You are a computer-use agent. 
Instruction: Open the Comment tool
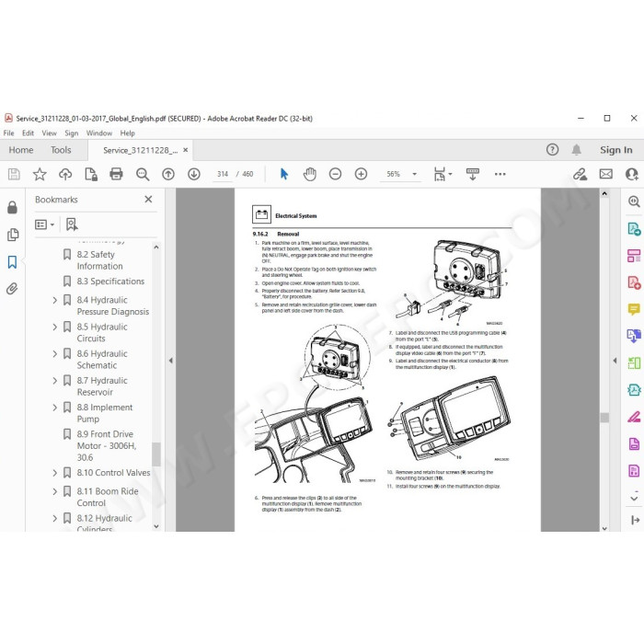[634, 309]
